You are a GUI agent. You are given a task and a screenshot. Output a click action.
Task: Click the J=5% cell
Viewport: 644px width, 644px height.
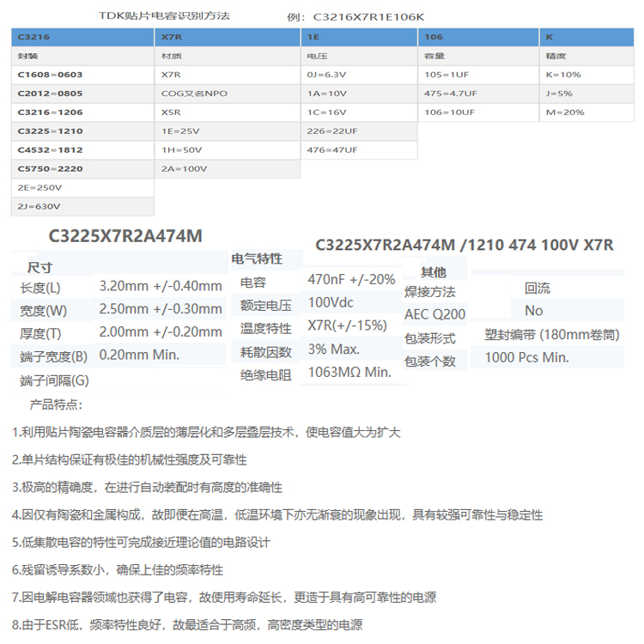coord(587,94)
